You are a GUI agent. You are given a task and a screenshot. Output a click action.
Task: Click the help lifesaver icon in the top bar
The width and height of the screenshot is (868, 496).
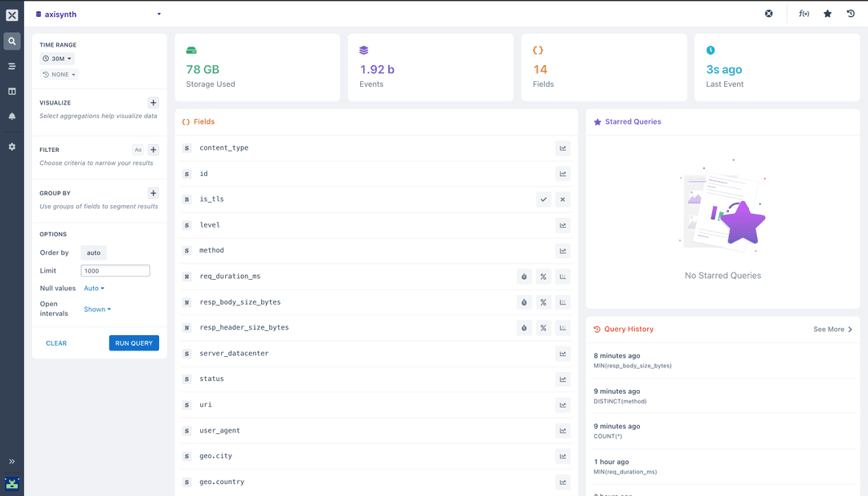(768, 13)
